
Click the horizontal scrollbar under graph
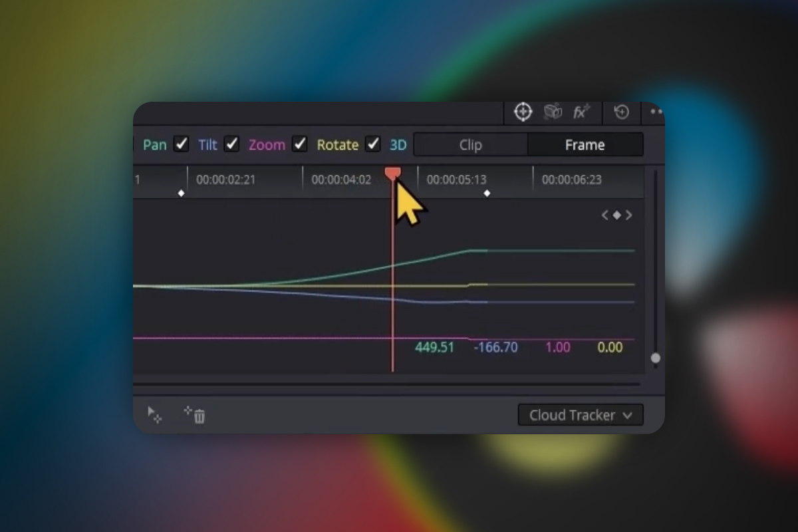(x=386, y=384)
